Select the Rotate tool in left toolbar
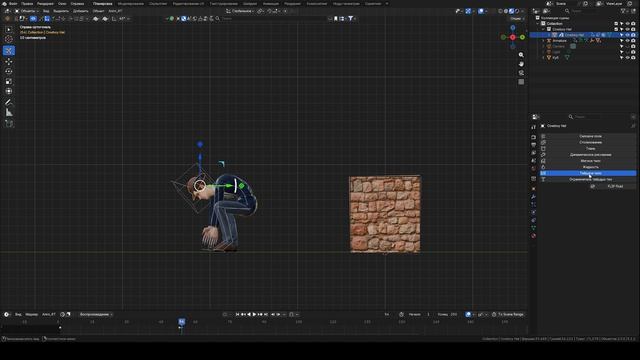 point(9,71)
